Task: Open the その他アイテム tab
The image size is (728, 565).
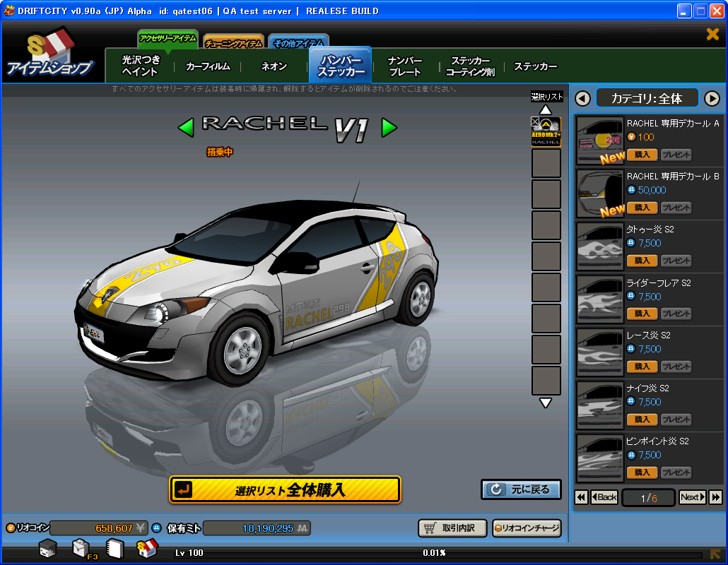Action: tap(298, 42)
